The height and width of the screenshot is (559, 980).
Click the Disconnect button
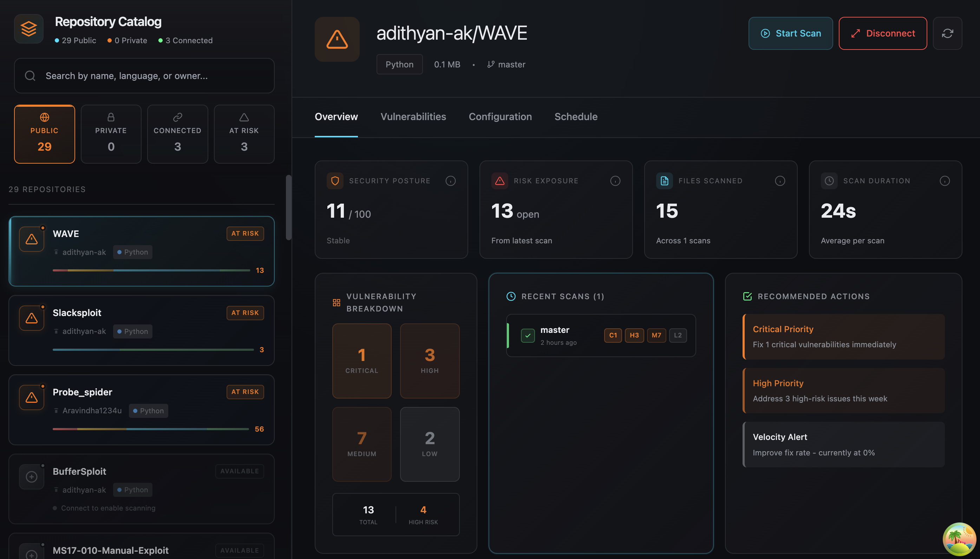point(882,33)
